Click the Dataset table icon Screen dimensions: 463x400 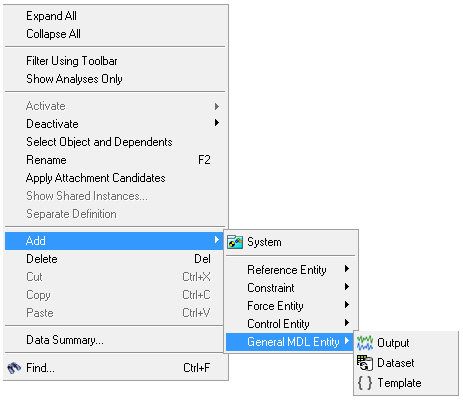click(365, 363)
